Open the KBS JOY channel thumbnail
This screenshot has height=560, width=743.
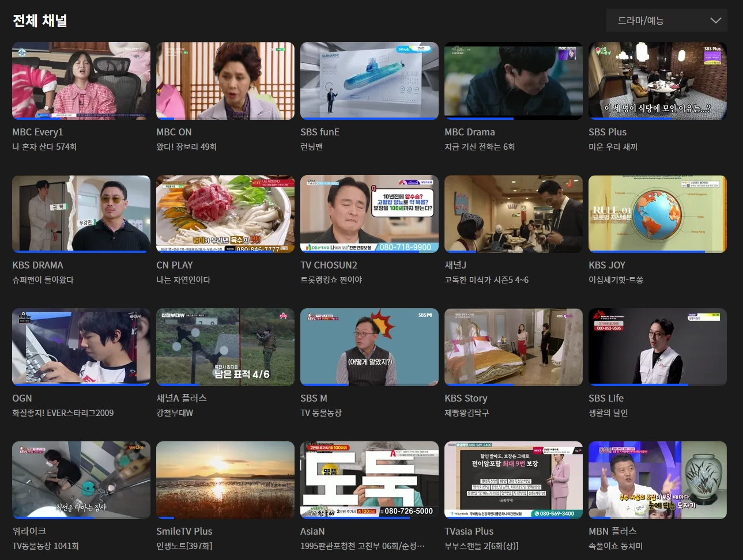coord(657,214)
